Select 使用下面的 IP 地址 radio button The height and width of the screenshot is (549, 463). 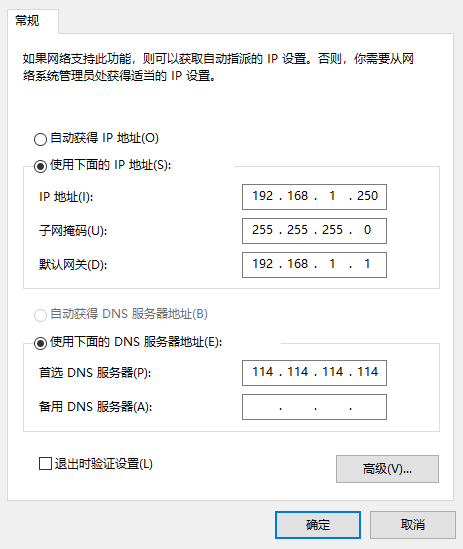(40, 166)
